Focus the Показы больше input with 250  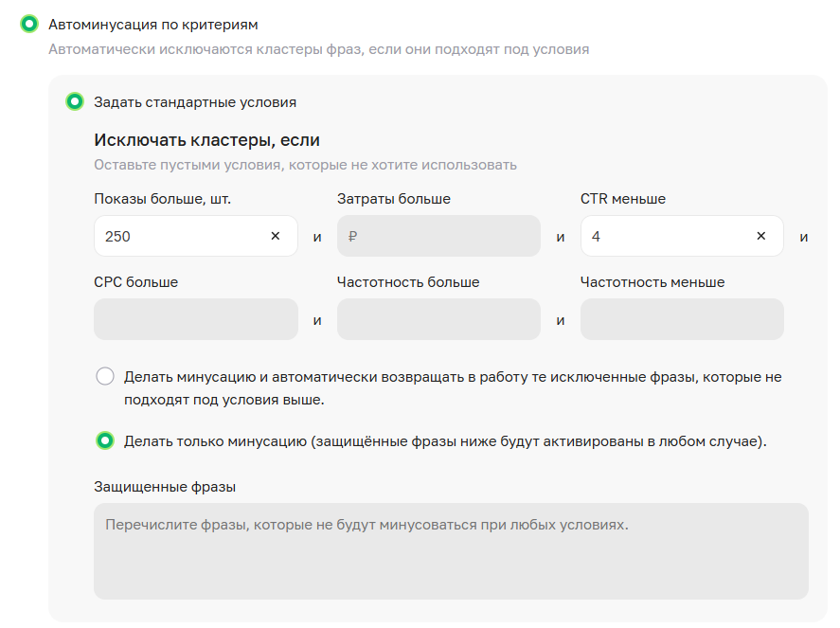180,237
